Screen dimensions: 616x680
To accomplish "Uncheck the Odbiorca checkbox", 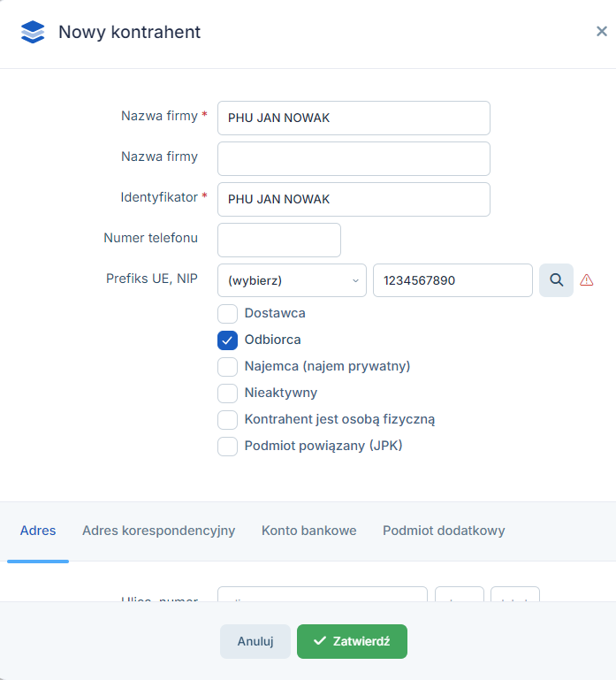I will click(228, 340).
